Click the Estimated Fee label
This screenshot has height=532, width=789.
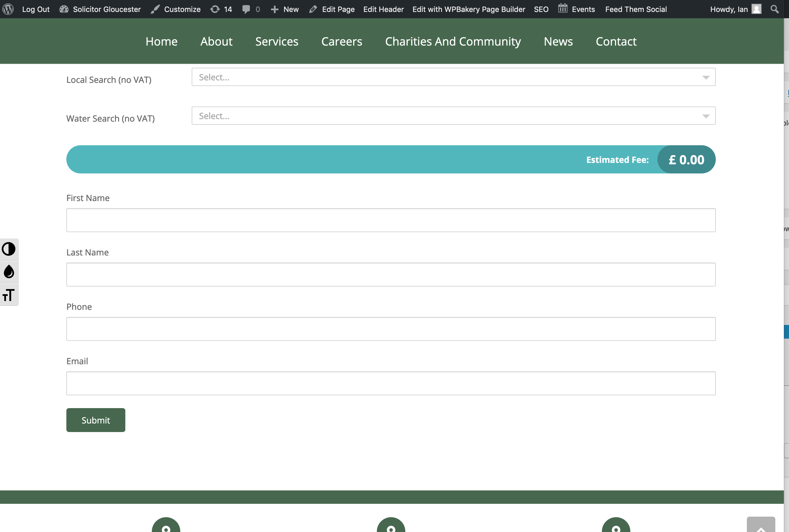point(617,160)
